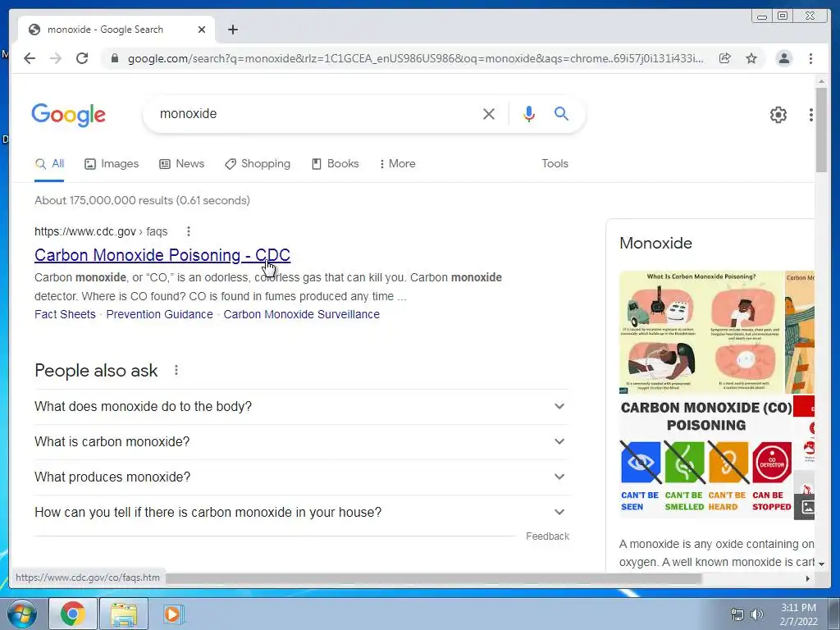Open the network tray icon

point(737,614)
